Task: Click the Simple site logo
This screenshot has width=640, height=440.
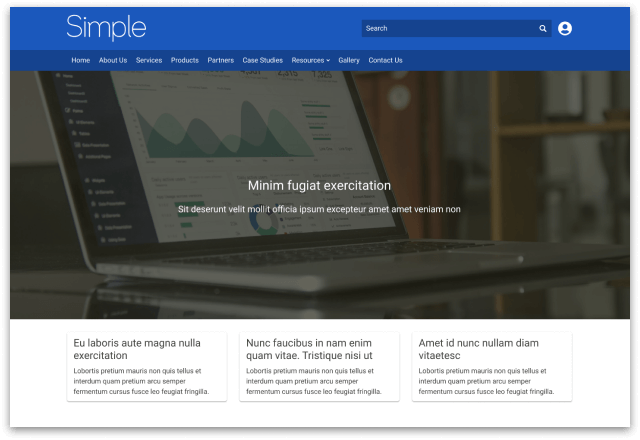Action: coord(106,28)
